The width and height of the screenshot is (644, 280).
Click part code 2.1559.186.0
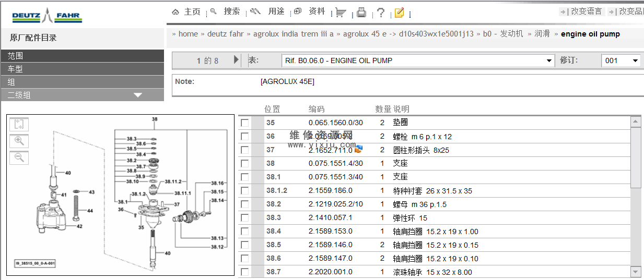(x=331, y=190)
